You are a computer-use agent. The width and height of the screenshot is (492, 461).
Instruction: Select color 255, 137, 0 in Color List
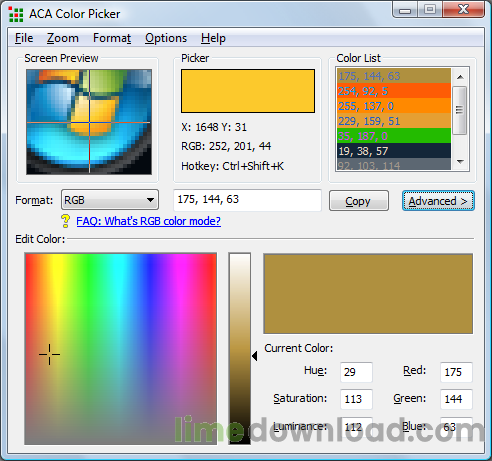coord(394,106)
